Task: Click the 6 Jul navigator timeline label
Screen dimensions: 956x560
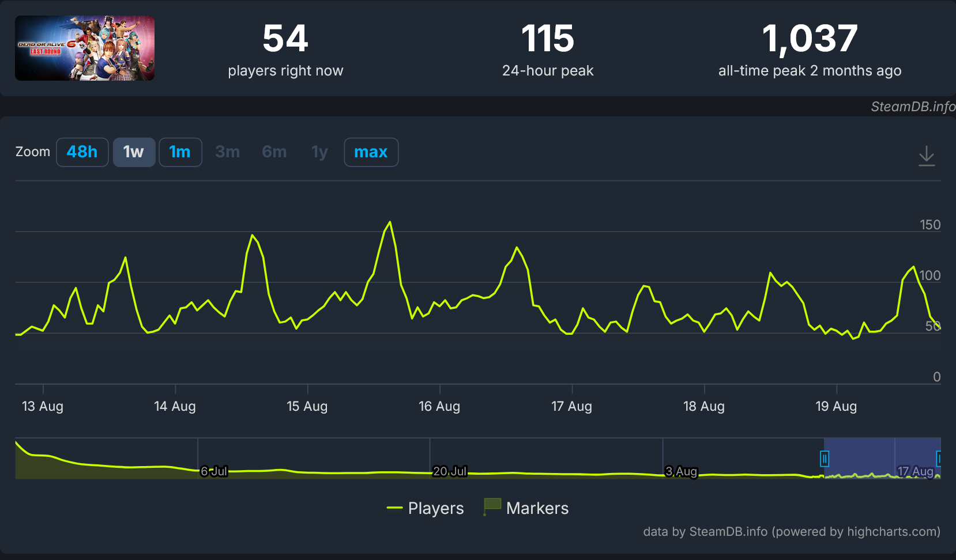Action: pyautogui.click(x=214, y=471)
